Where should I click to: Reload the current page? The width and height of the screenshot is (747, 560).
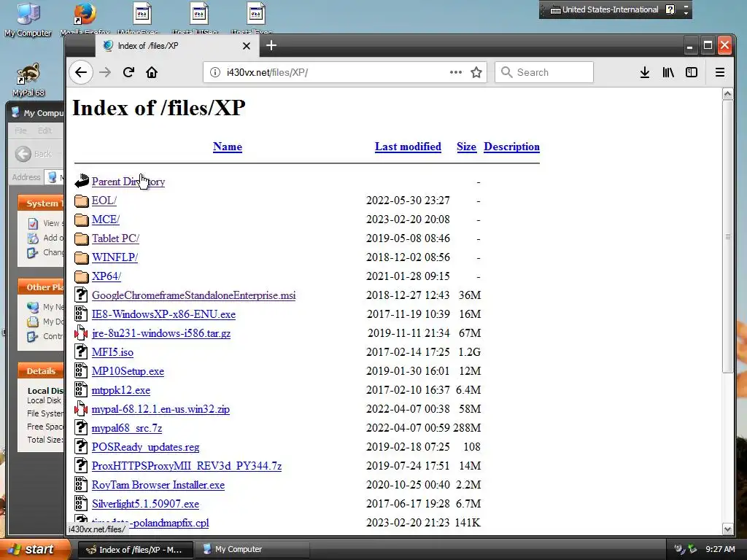coord(128,72)
